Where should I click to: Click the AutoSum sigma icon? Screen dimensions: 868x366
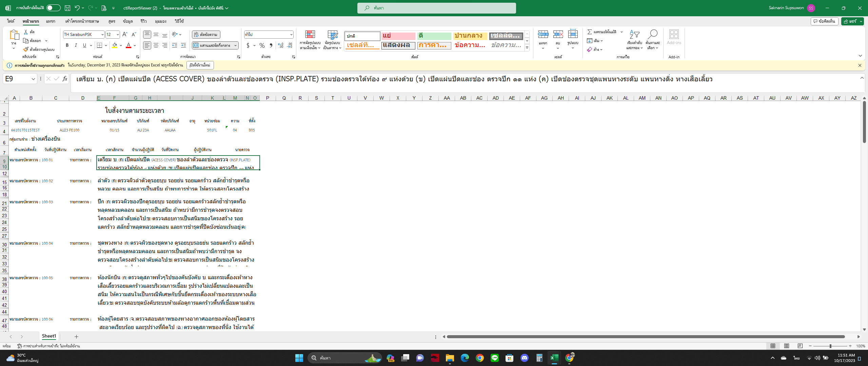(590, 32)
